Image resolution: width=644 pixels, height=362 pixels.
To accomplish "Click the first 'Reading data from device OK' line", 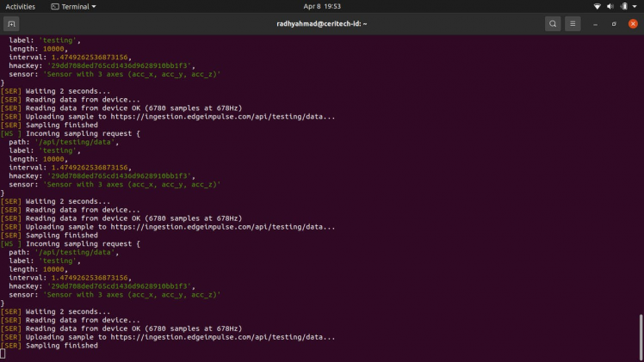I will click(121, 108).
